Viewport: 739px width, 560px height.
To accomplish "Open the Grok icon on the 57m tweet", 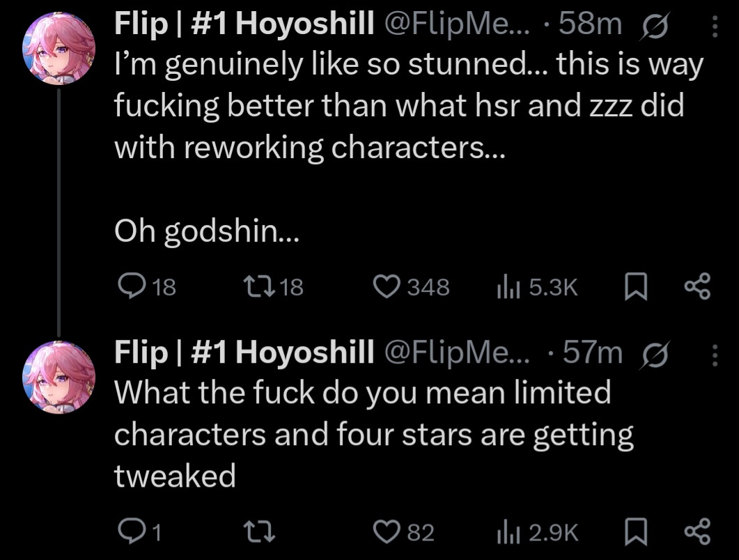I will 654,354.
